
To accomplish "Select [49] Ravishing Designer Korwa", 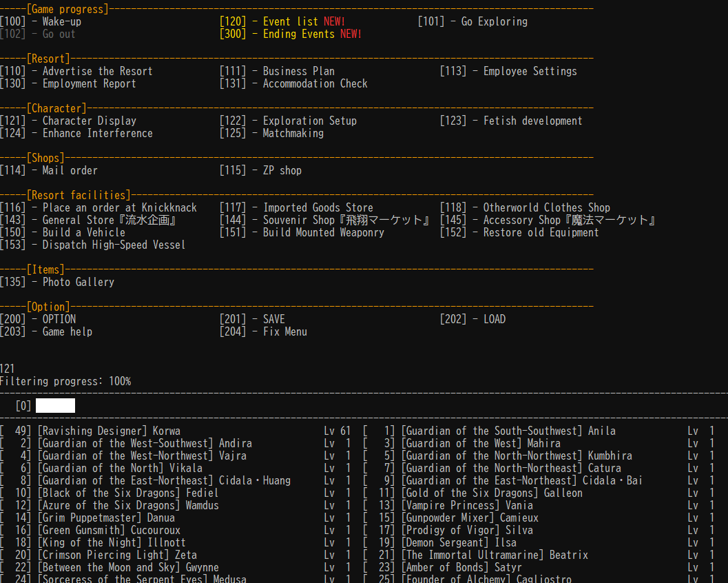I will pos(175,431).
